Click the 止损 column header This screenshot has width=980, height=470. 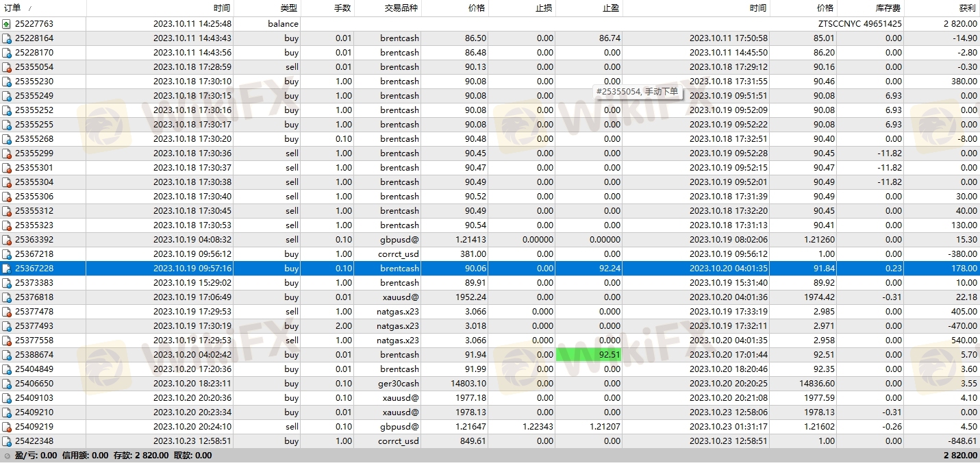tap(544, 8)
